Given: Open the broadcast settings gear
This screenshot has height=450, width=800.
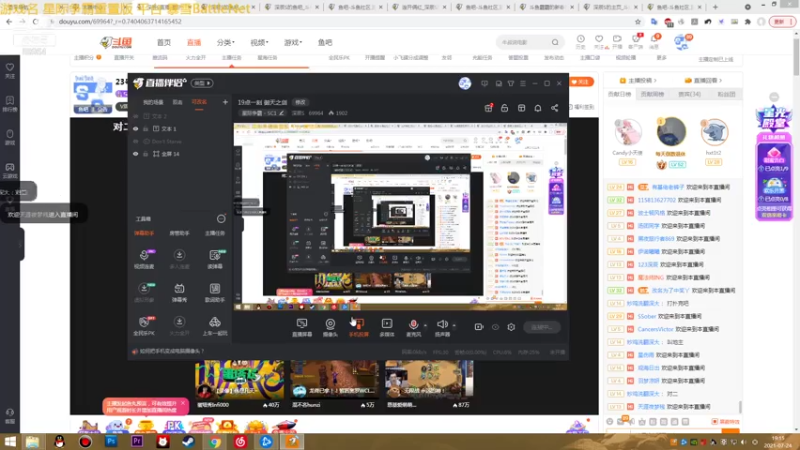Looking at the screenshot, I should click(511, 327).
